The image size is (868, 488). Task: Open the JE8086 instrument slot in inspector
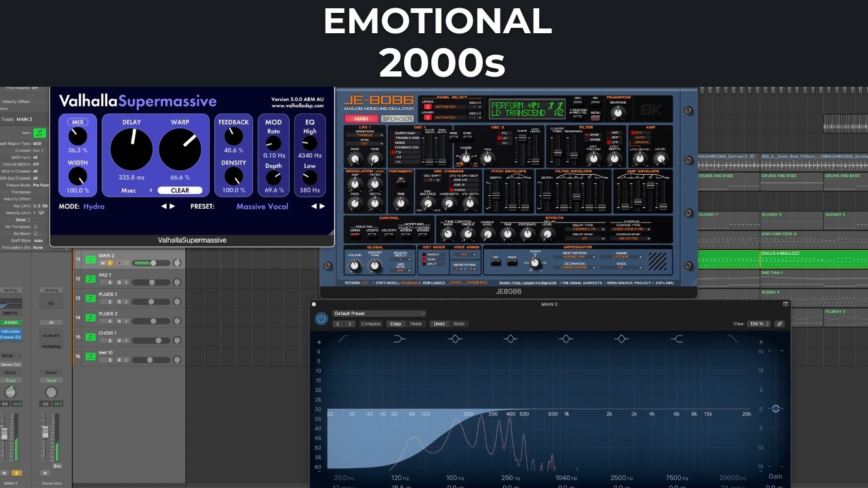pyautogui.click(x=12, y=323)
